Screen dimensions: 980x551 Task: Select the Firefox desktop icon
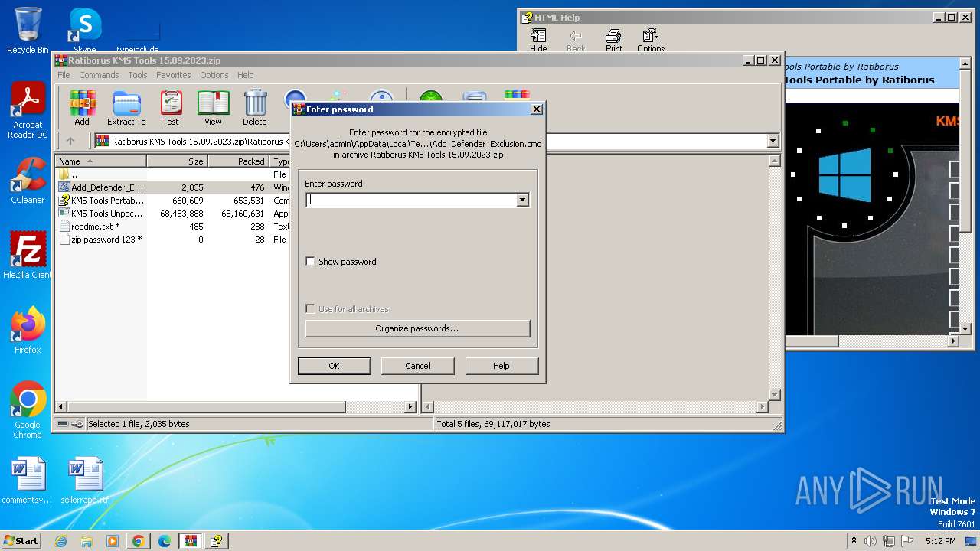point(28,331)
